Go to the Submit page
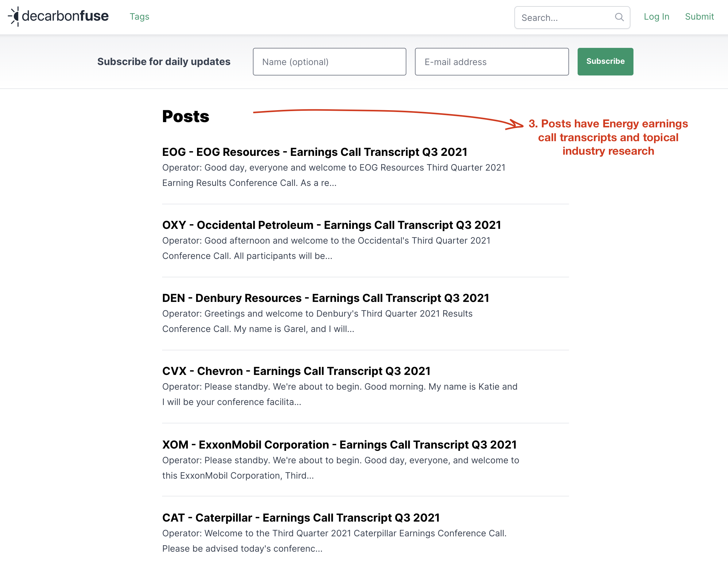Viewport: 728px width, 567px height. pos(699,17)
